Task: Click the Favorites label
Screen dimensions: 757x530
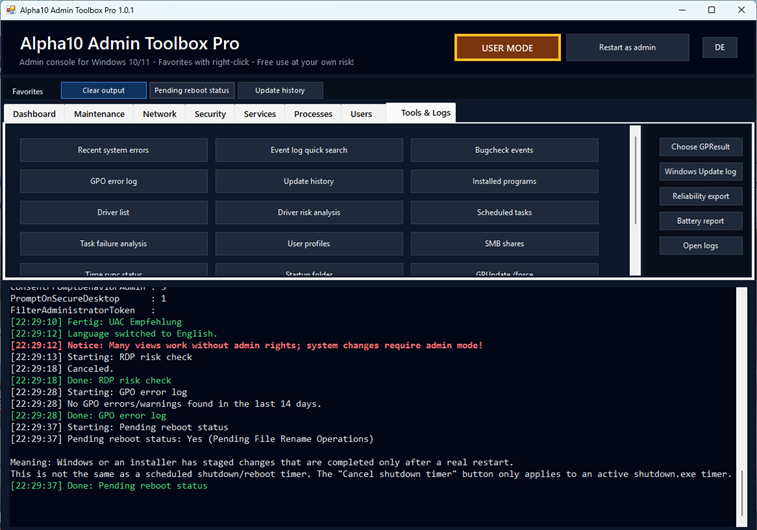Action: click(28, 91)
